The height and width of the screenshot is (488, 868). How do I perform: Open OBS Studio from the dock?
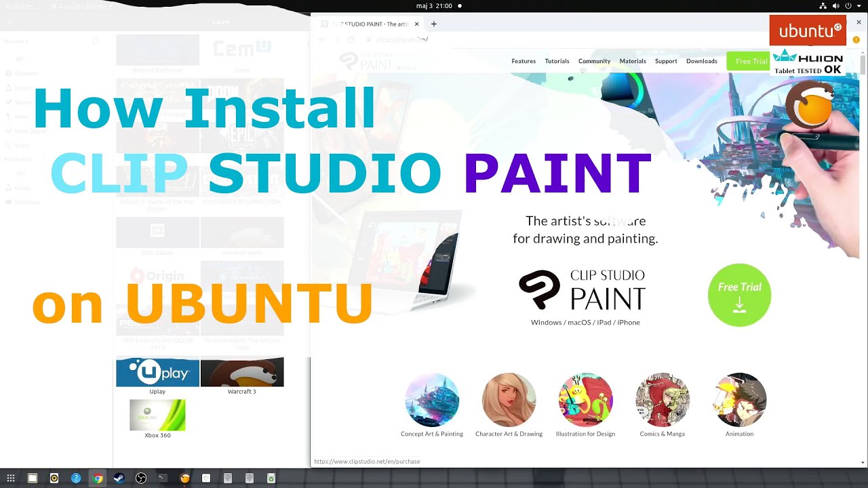[x=141, y=479]
